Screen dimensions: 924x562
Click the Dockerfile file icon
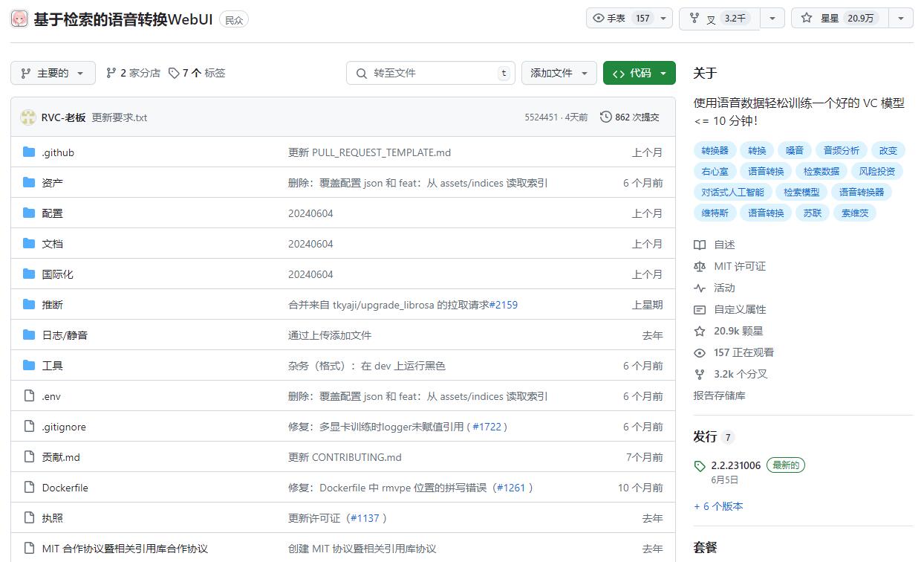click(29, 488)
